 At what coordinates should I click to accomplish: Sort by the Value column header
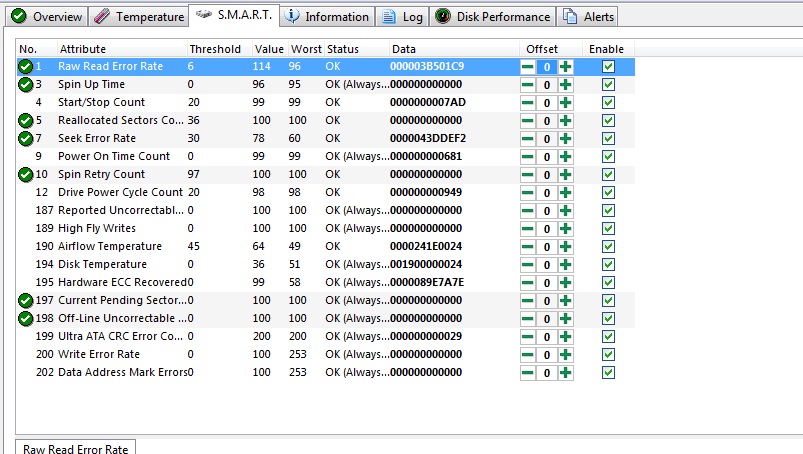(x=270, y=49)
